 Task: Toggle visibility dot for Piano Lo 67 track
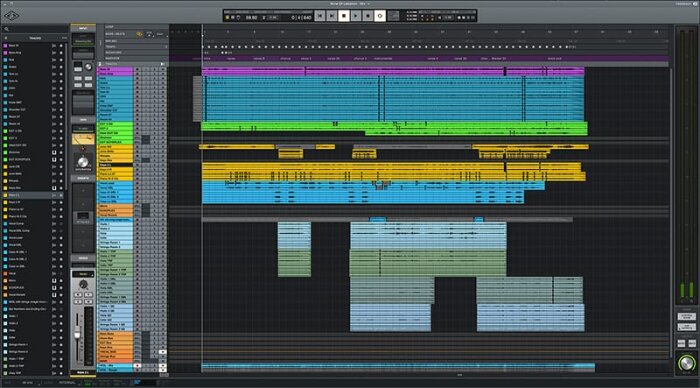61,209
